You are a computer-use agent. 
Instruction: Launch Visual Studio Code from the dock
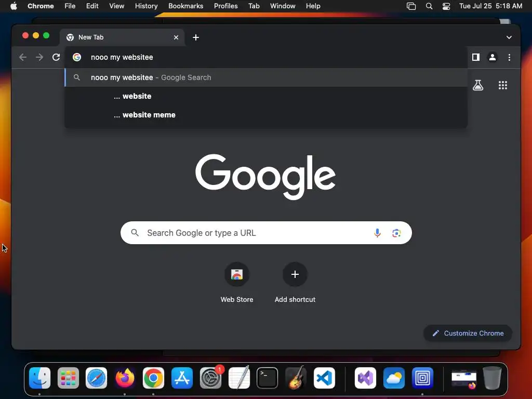click(x=324, y=378)
